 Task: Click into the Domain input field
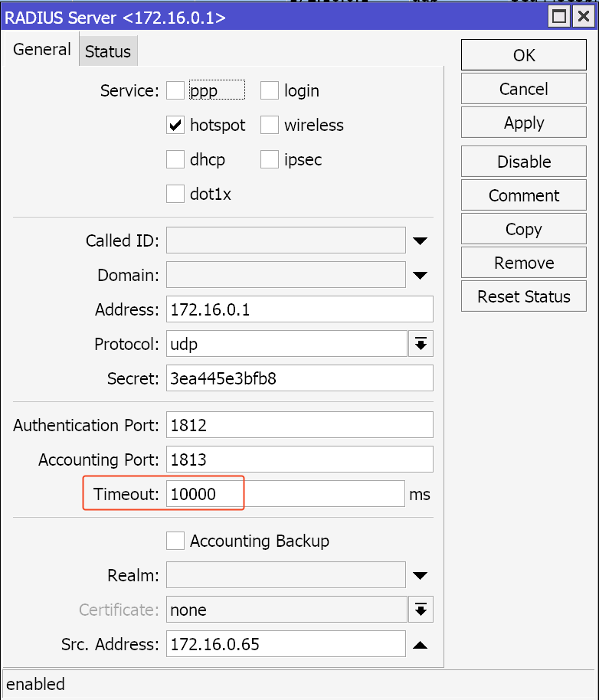click(286, 275)
